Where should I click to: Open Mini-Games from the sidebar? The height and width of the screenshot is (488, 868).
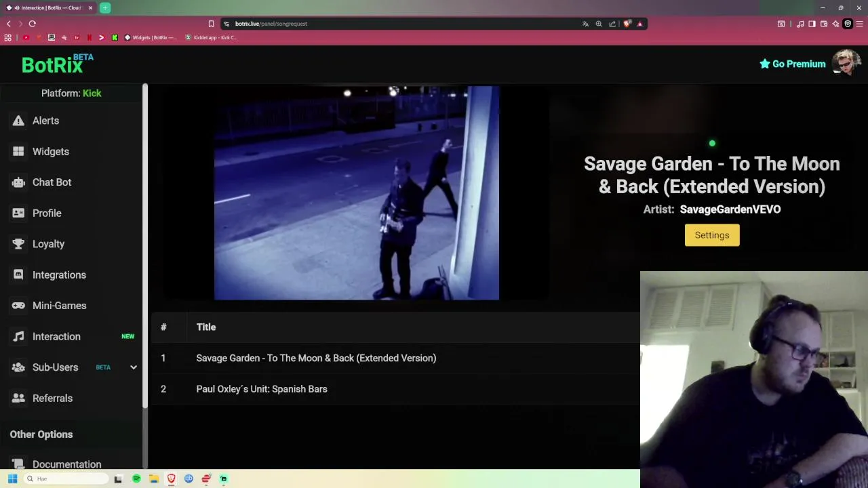(59, 306)
